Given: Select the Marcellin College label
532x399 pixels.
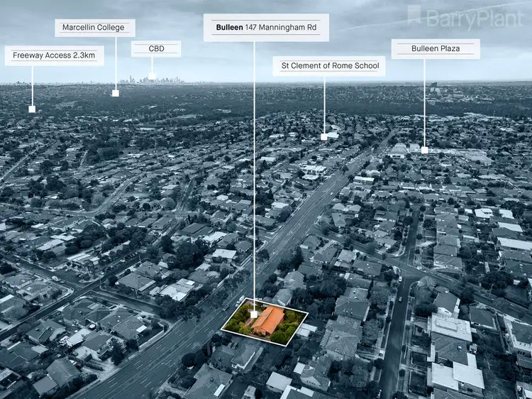Looking at the screenshot, I should [x=95, y=28].
